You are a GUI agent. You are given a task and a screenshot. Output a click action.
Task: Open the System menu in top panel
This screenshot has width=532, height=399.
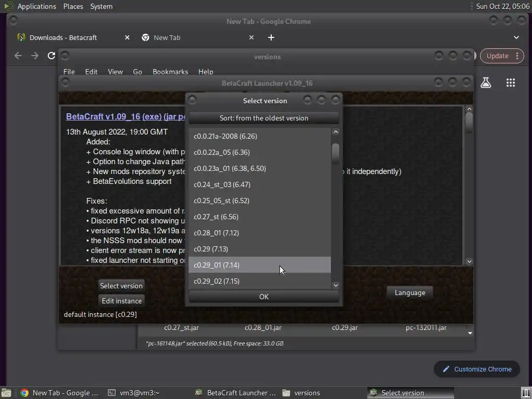(101, 6)
